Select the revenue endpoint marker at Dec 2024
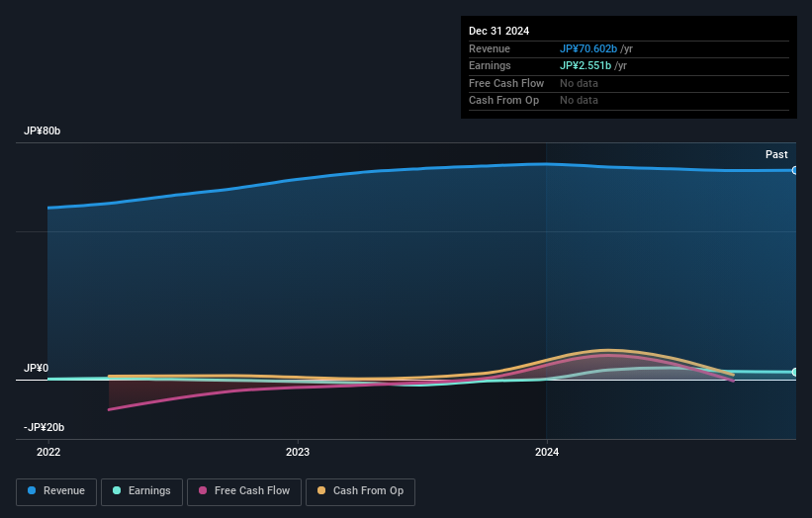This screenshot has height=518, width=812. [795, 170]
